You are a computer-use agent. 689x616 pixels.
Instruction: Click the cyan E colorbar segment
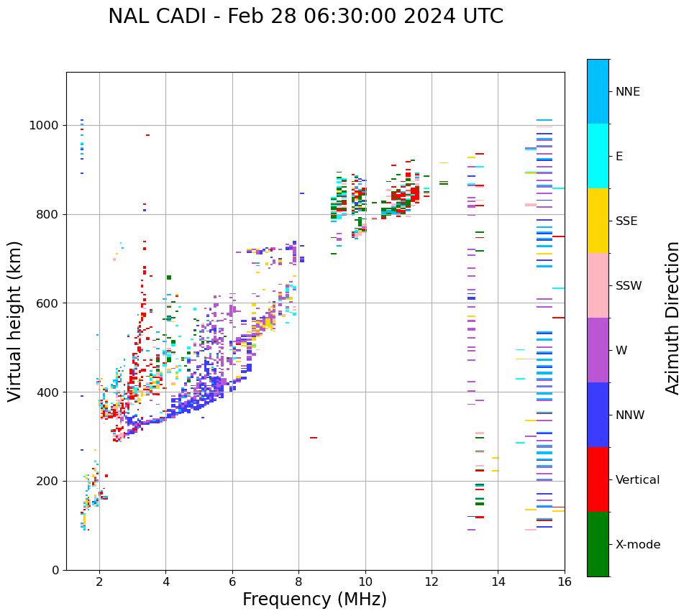click(598, 156)
